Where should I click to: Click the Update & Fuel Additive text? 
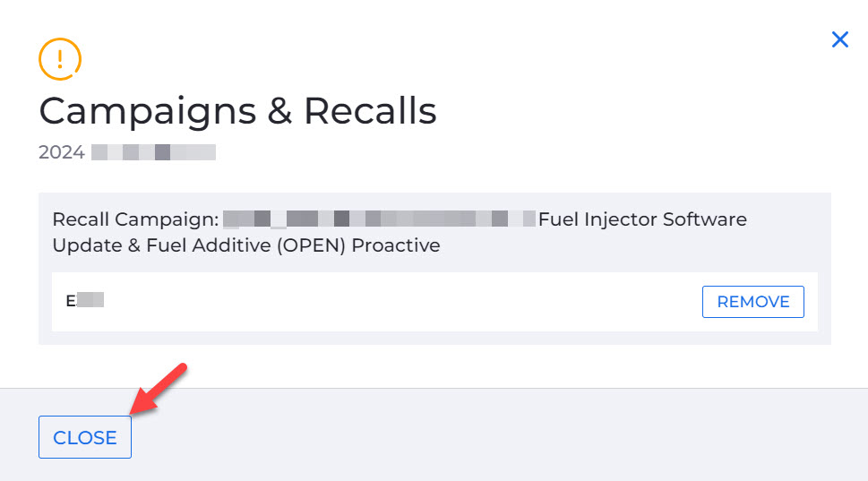162,245
